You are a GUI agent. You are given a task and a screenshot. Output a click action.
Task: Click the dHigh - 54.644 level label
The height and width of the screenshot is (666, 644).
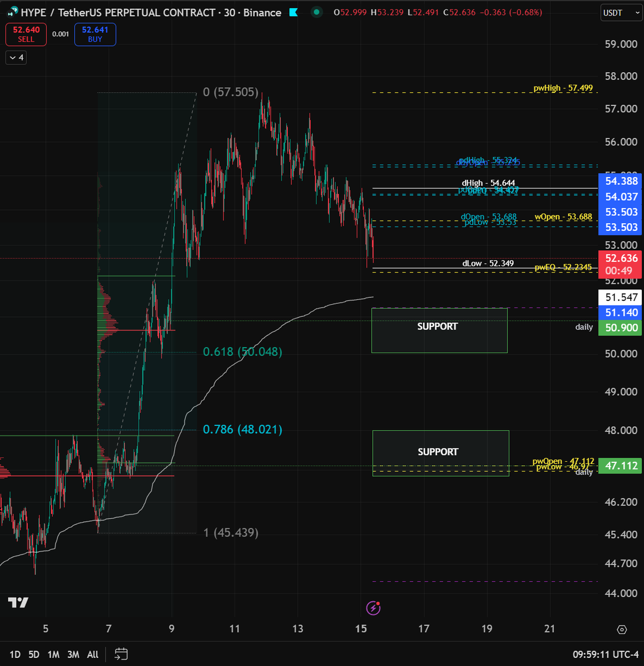[488, 183]
